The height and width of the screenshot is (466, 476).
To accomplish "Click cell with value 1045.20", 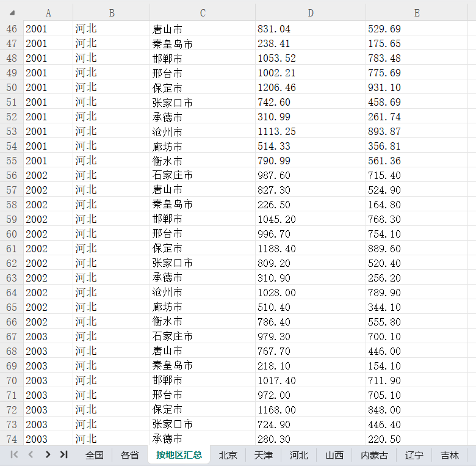I will [x=311, y=219].
